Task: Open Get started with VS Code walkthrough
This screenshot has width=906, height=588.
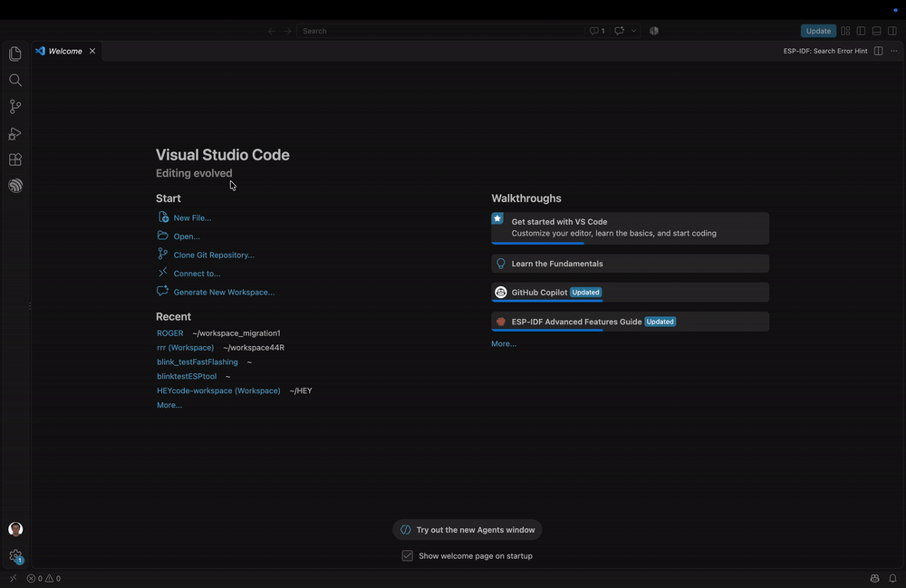Action: click(630, 227)
